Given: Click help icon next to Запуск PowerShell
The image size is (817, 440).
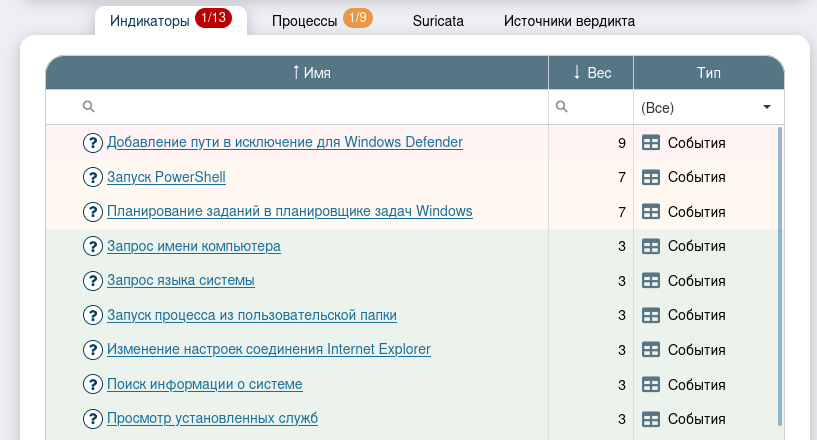Looking at the screenshot, I should (x=93, y=178).
